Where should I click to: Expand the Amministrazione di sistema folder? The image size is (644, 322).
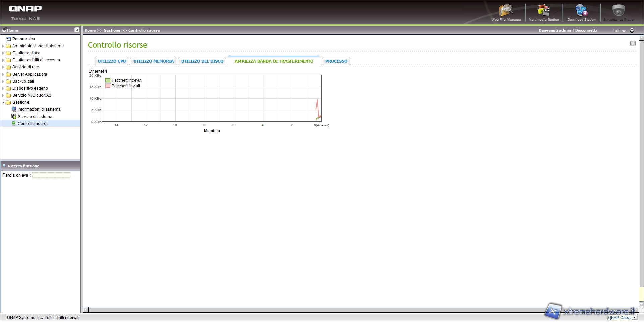[x=3, y=46]
